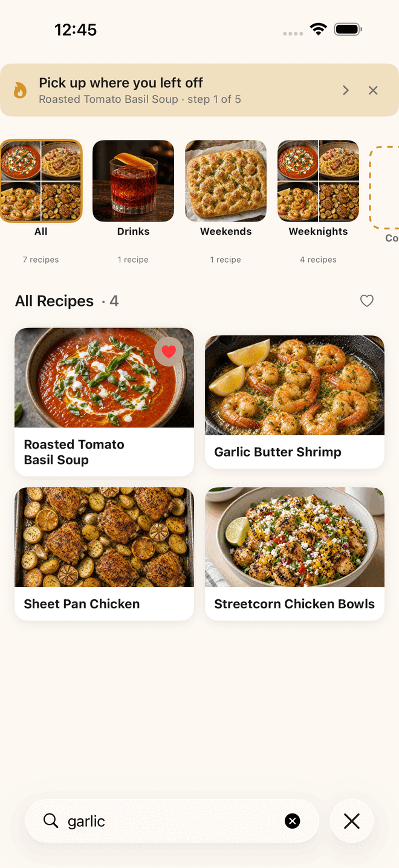
Task: Open the Weekends collection thumbnail
Action: tap(225, 181)
